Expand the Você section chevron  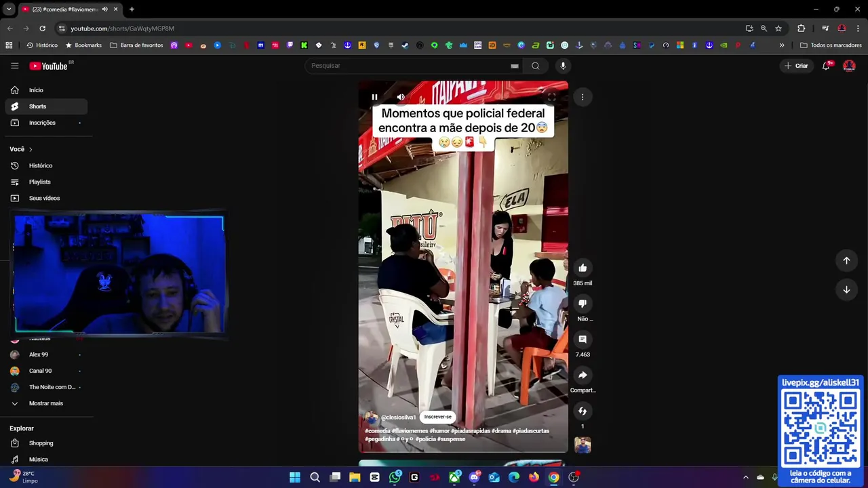coord(31,149)
